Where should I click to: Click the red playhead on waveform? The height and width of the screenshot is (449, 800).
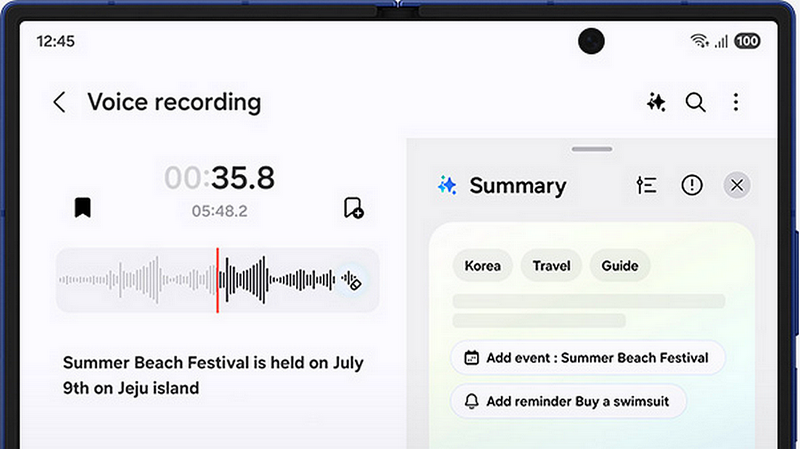coord(217,281)
